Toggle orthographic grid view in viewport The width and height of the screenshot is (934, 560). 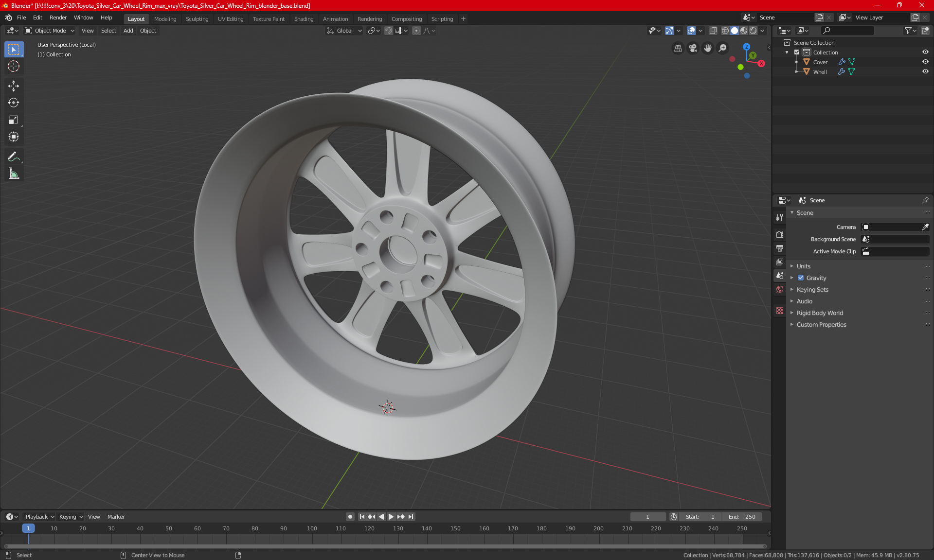[x=678, y=48]
